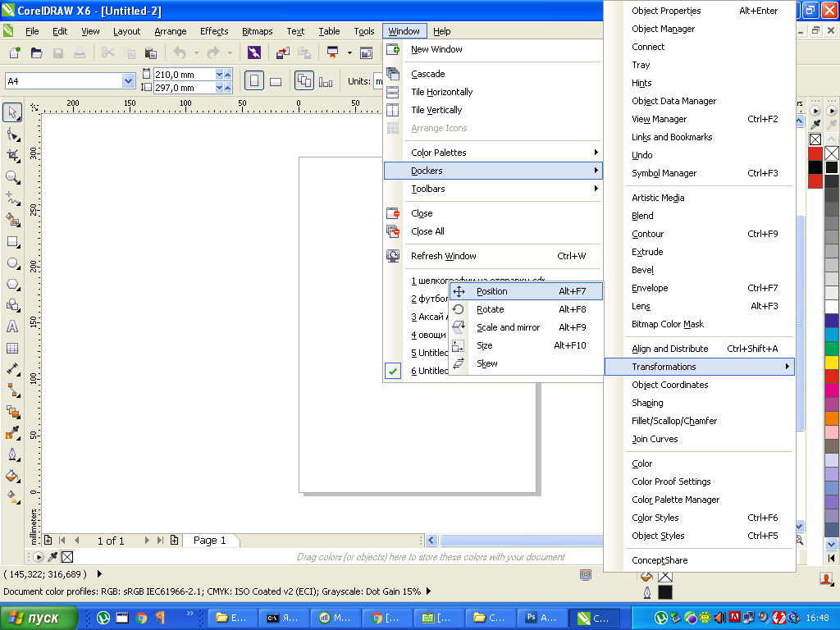The width and height of the screenshot is (840, 630).
Task: Choose Scale and mirror option
Action: point(526,327)
